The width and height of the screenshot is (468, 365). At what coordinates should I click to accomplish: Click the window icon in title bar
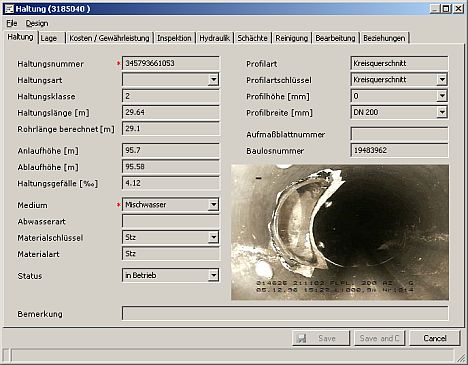[x=9, y=9]
